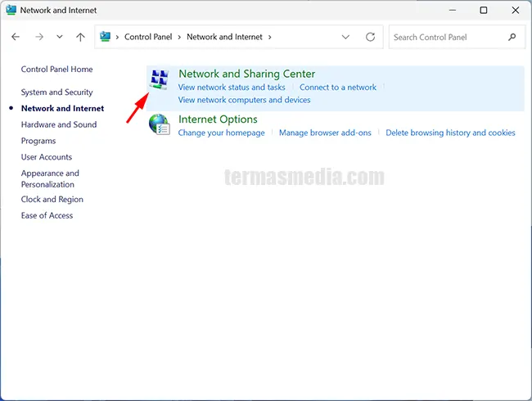Select Network and Internet breadcrumb
This screenshot has width=532, height=401.
pyautogui.click(x=224, y=37)
